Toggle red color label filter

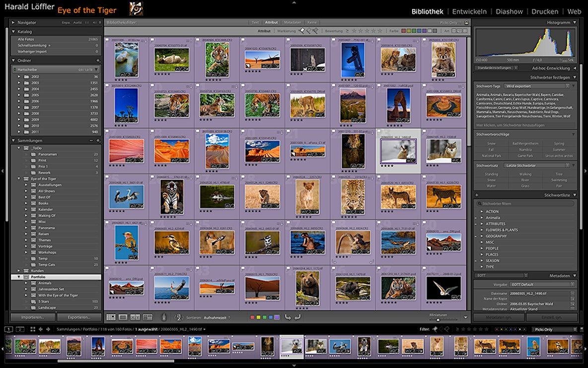point(403,31)
